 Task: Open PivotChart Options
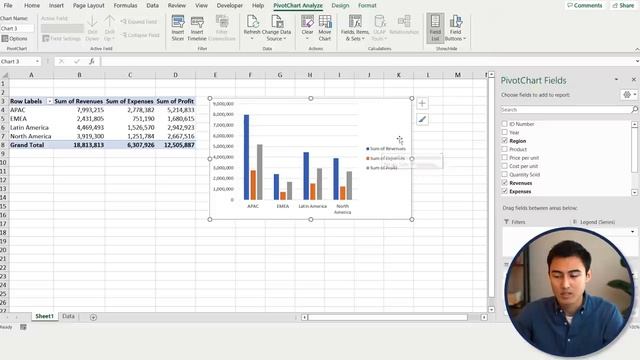[x=14, y=38]
